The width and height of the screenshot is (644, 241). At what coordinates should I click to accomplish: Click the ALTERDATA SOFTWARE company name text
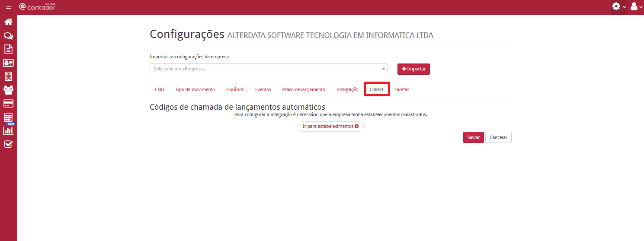point(330,35)
